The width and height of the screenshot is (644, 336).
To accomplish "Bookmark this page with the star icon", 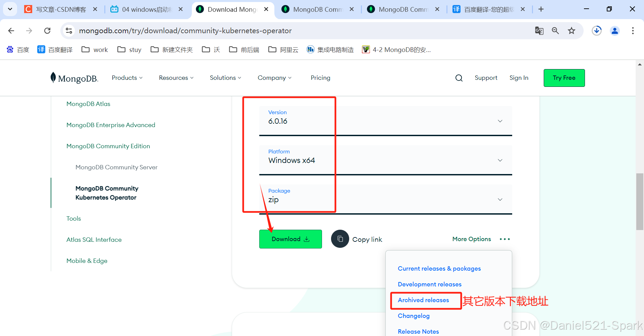I will 572,31.
